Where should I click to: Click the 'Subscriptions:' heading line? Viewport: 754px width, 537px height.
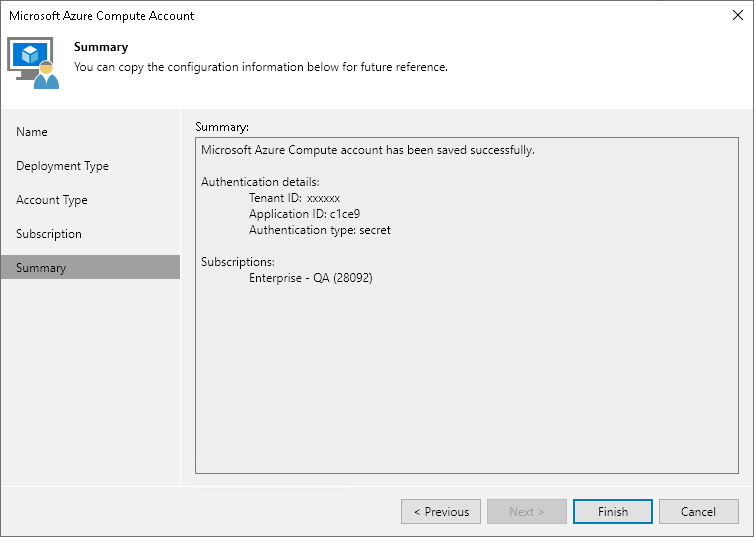(x=238, y=262)
